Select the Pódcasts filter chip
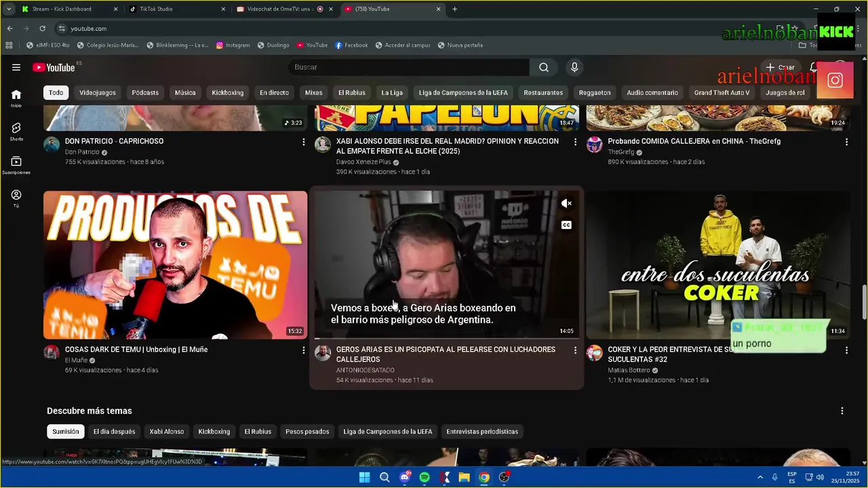Screen dimensions: 868x488 click(145, 93)
